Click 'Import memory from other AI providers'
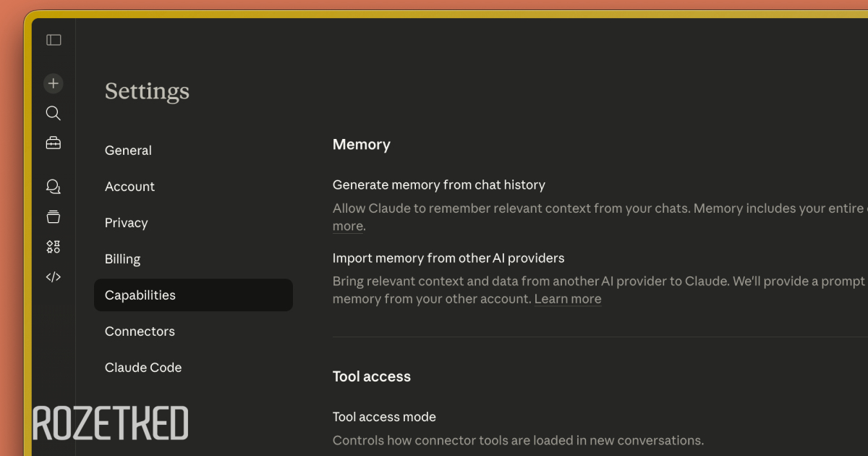Viewport: 868px width, 456px height. click(448, 258)
